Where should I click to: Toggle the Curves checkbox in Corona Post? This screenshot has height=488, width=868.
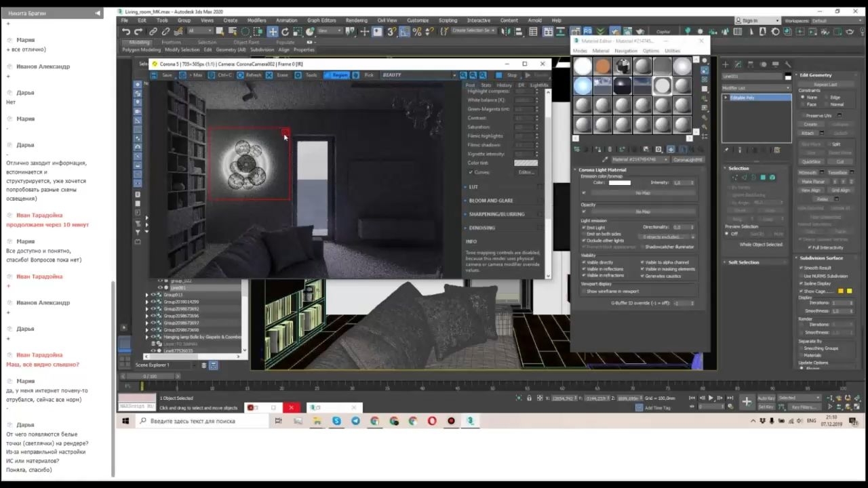[x=471, y=172]
